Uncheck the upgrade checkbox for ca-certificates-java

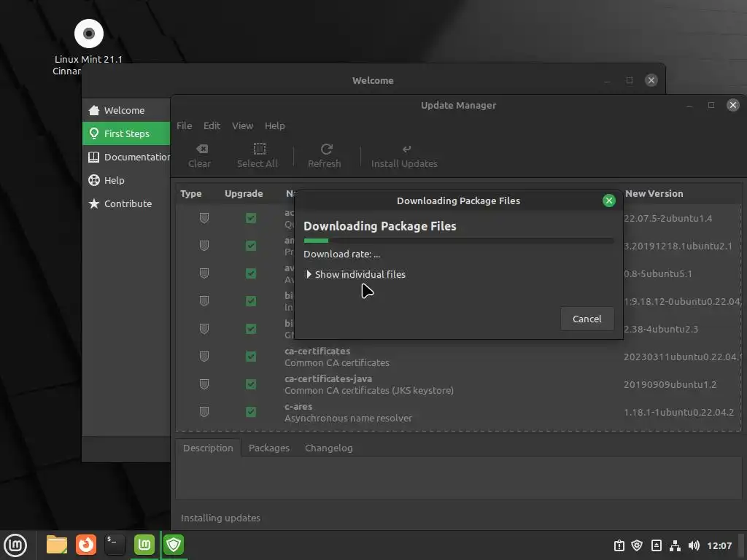(x=251, y=384)
